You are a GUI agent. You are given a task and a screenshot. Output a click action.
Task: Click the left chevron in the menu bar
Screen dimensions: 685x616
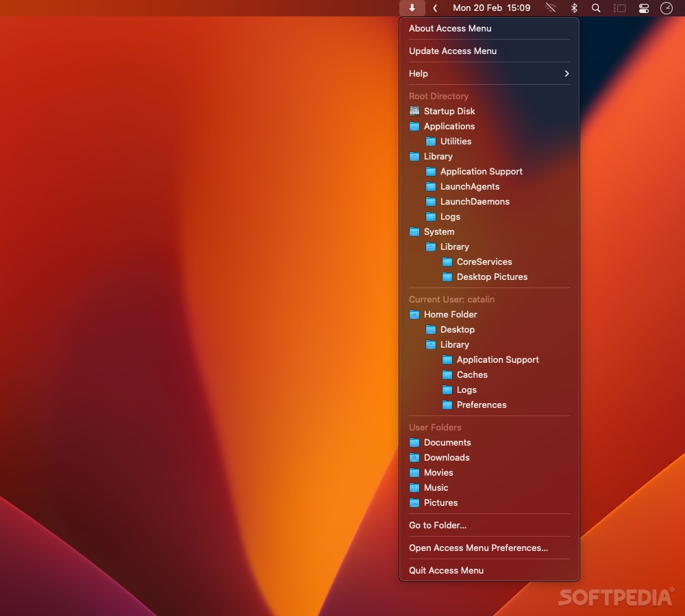click(x=435, y=8)
